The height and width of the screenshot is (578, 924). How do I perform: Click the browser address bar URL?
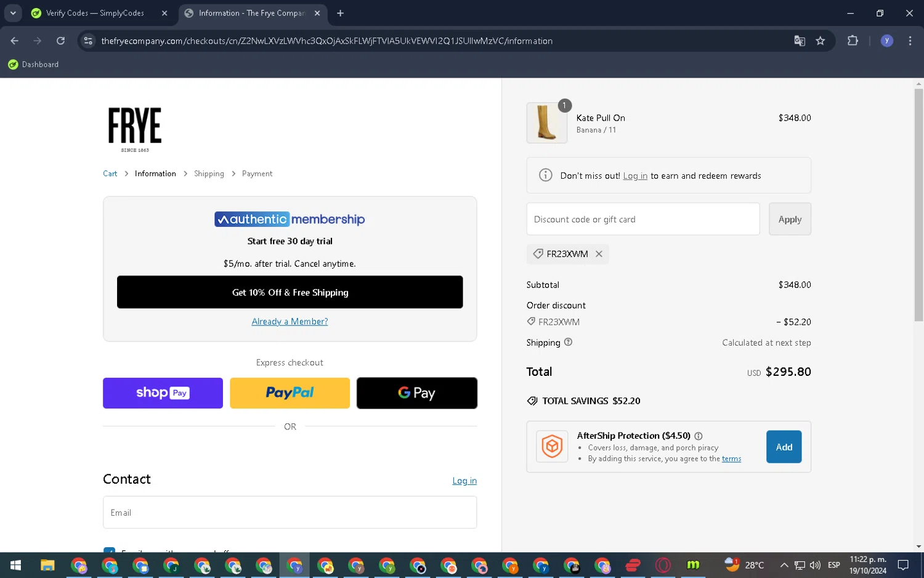[x=326, y=41]
